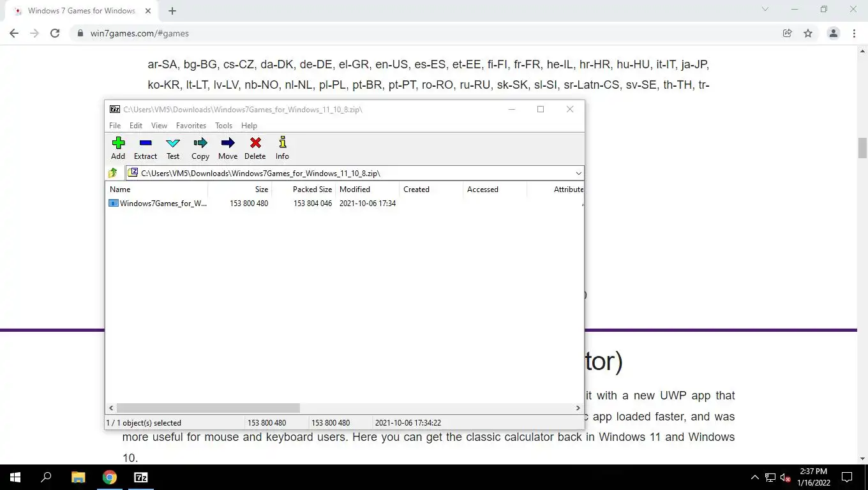Click the 7z icon in the 7-Zip title bar
The image size is (868, 490).
coord(115,109)
